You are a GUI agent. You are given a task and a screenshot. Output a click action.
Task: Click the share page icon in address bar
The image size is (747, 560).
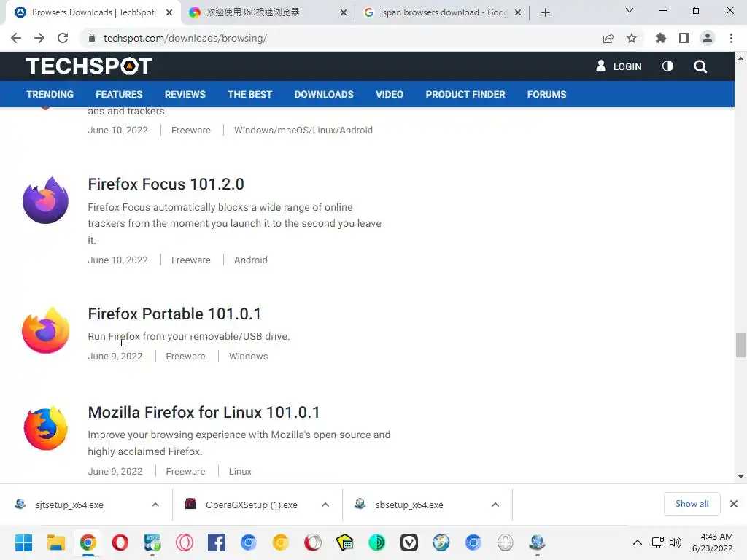(608, 38)
